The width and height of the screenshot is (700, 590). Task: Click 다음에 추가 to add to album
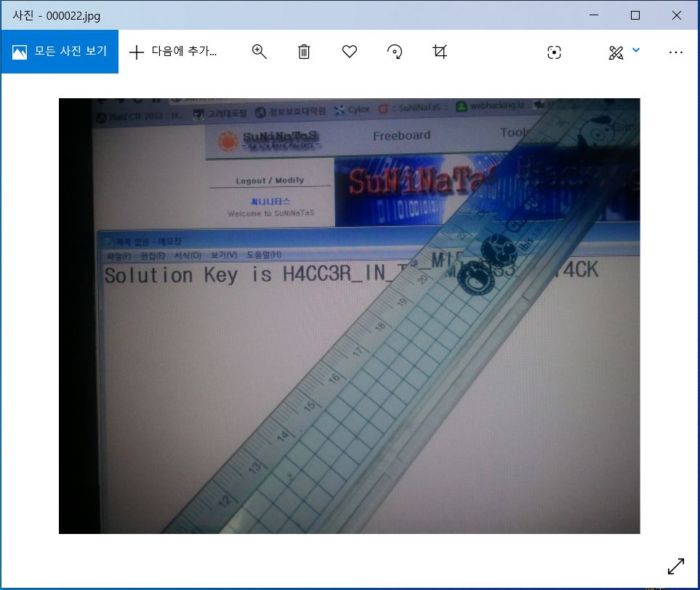click(173, 52)
